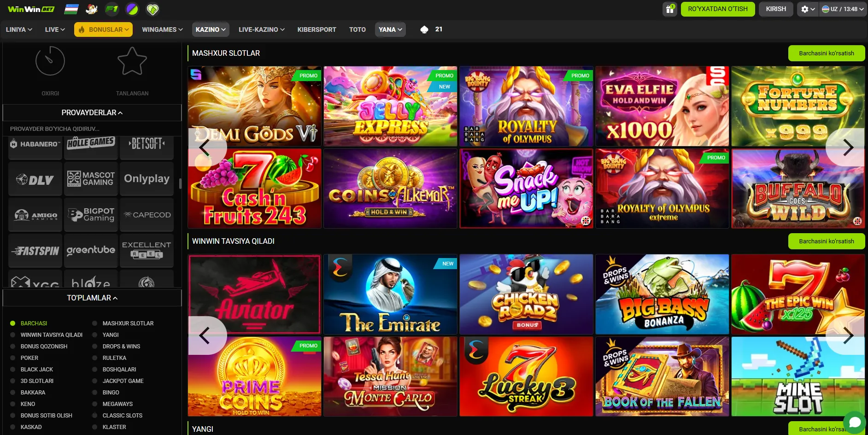Select the Uzbekistan flag icon near the logo
868x435 pixels.
[71, 9]
